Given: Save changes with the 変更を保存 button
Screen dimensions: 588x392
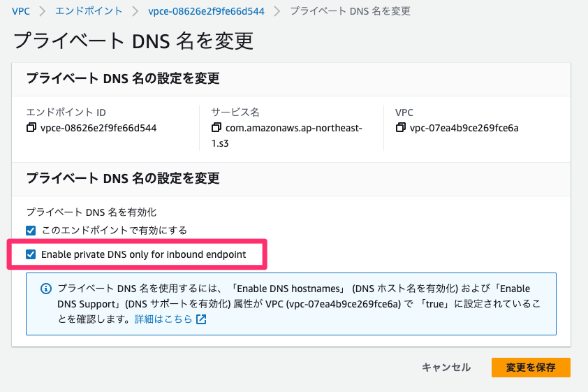Looking at the screenshot, I should coord(531,368).
